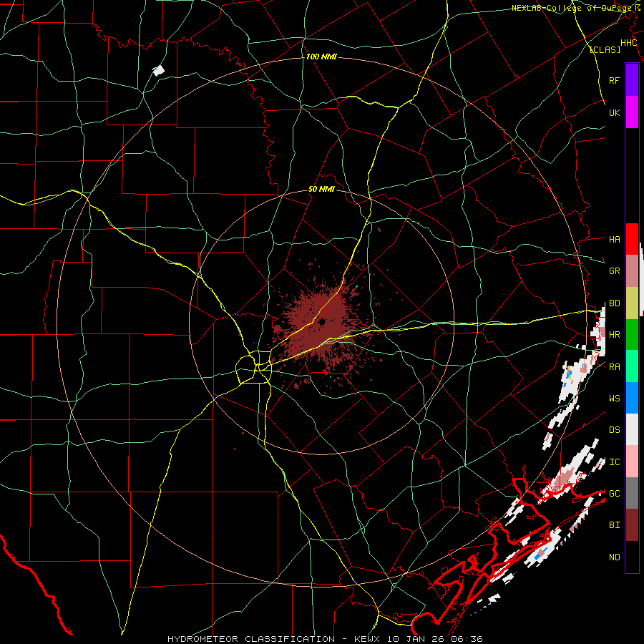Click the gray GC legend swatch
Viewport: 644px width, 644px height.
(x=632, y=493)
